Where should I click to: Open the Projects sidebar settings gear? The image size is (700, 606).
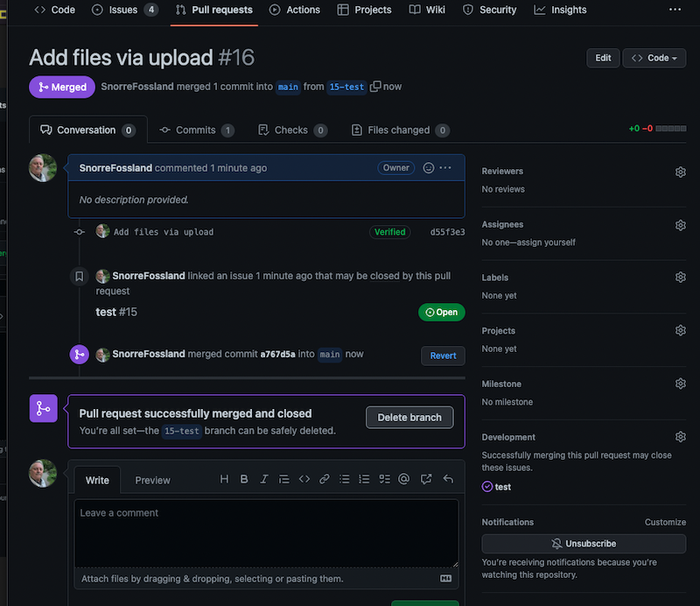pos(681,331)
